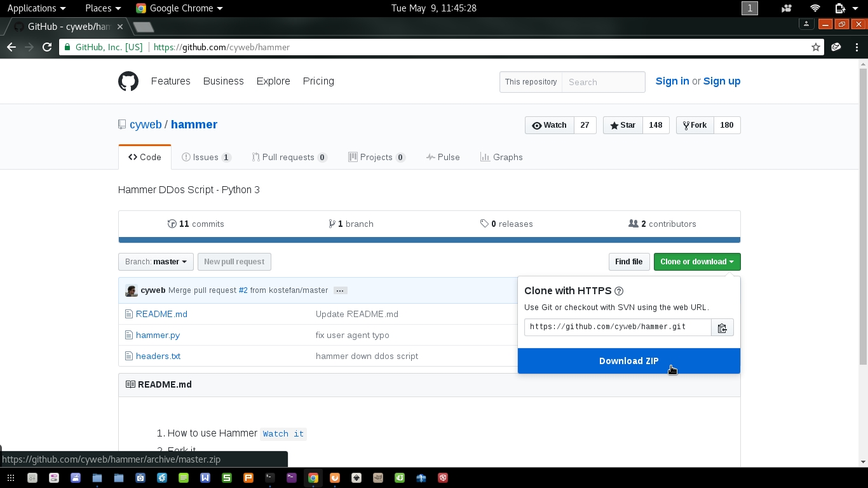Open the Clone with HTTPS help icon
Image resolution: width=868 pixels, height=488 pixels.
619,291
